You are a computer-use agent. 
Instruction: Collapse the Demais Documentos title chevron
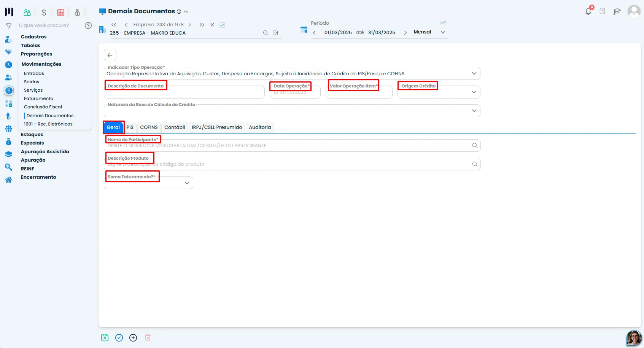tap(186, 12)
